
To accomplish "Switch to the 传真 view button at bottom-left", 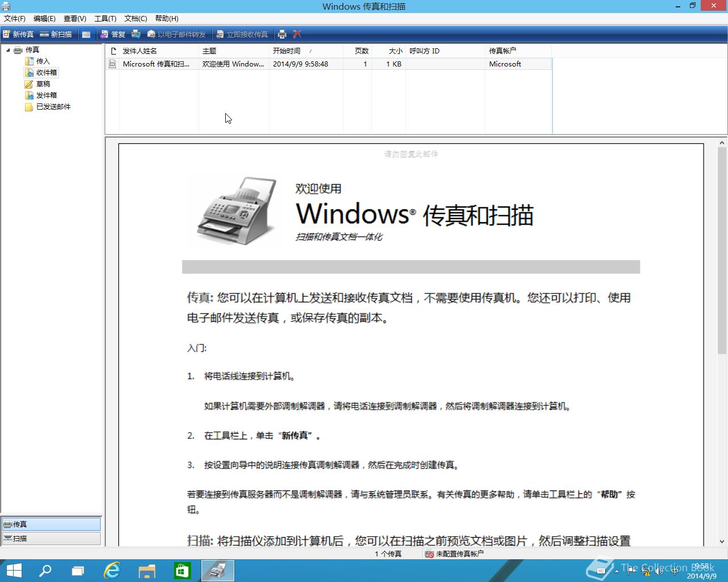I will pyautogui.click(x=51, y=524).
